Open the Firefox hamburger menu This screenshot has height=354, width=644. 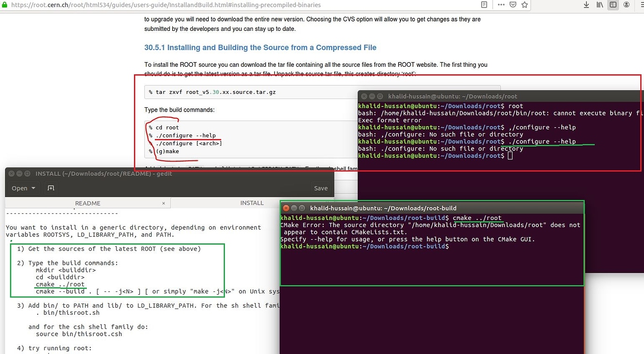pos(640,5)
